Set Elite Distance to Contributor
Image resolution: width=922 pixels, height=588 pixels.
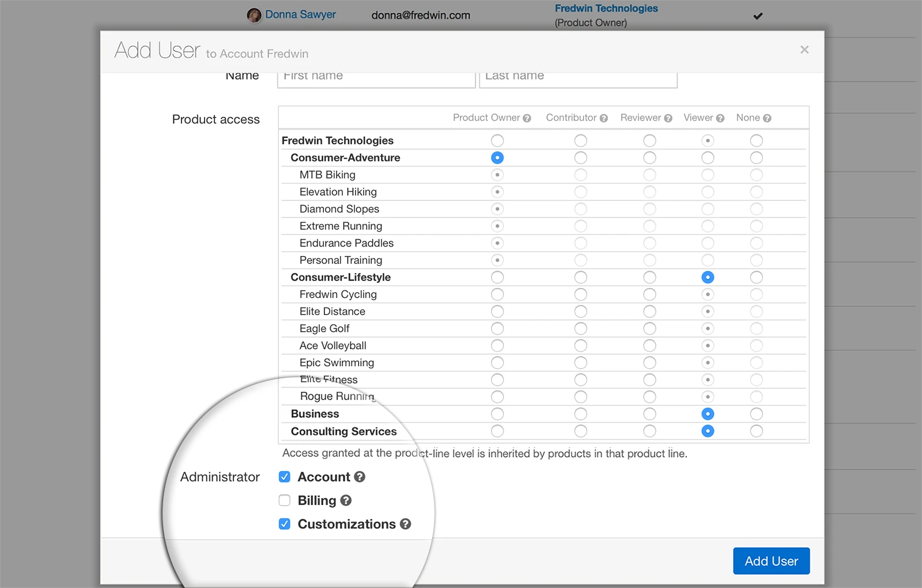(581, 312)
